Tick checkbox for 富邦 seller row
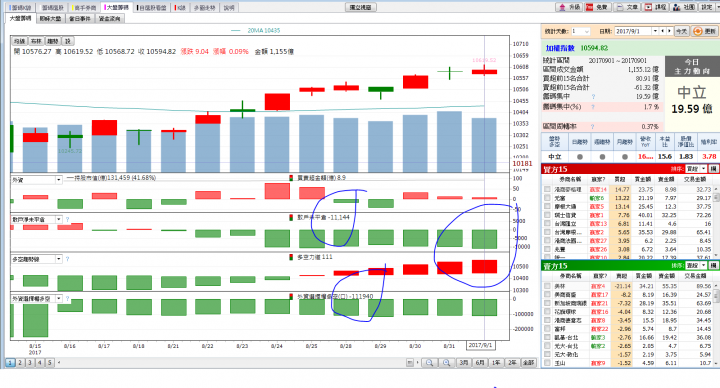The width and height of the screenshot is (720, 388). tap(547, 329)
